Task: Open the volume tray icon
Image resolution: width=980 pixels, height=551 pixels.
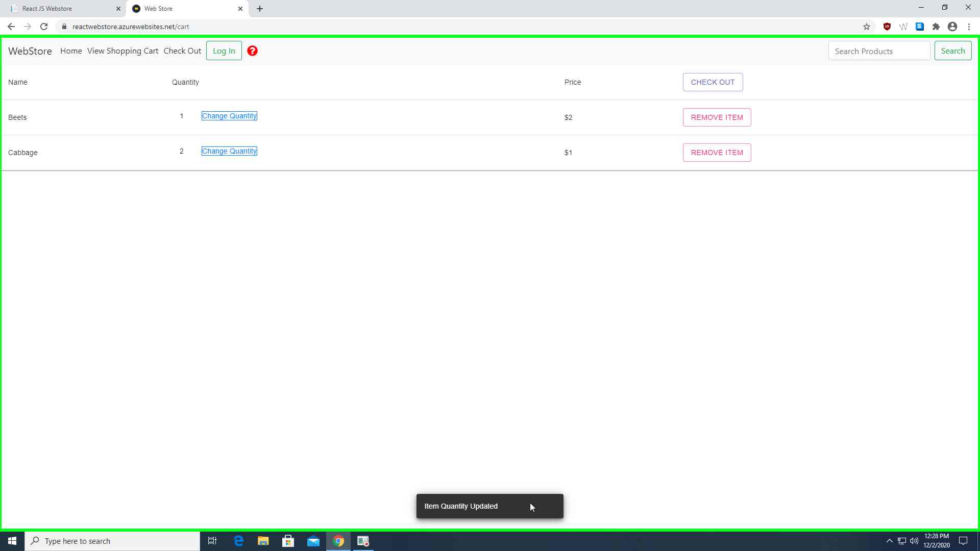Action: coord(914,541)
